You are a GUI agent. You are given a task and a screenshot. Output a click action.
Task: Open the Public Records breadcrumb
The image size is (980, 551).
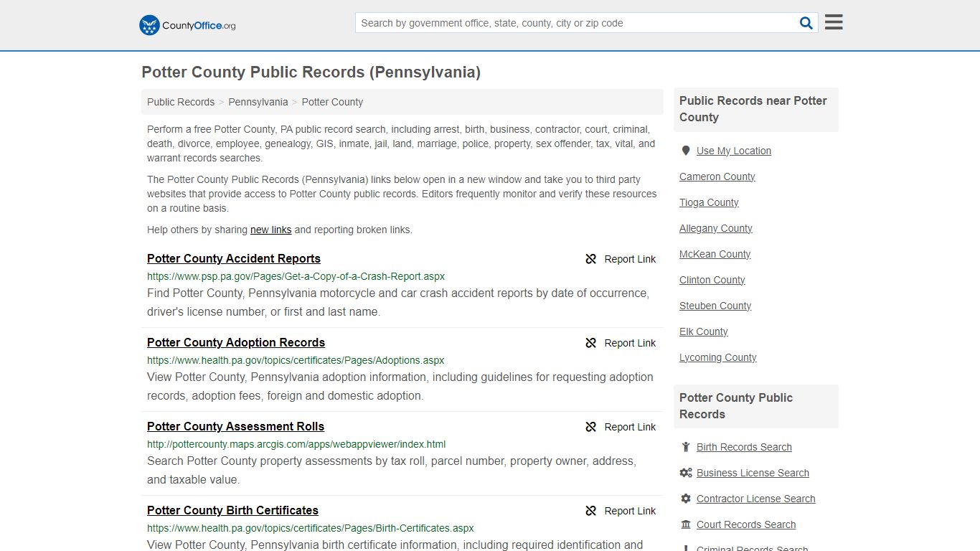(x=181, y=102)
